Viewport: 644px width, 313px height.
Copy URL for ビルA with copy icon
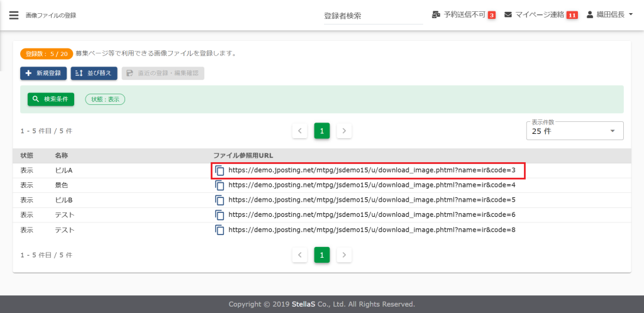pyautogui.click(x=220, y=170)
